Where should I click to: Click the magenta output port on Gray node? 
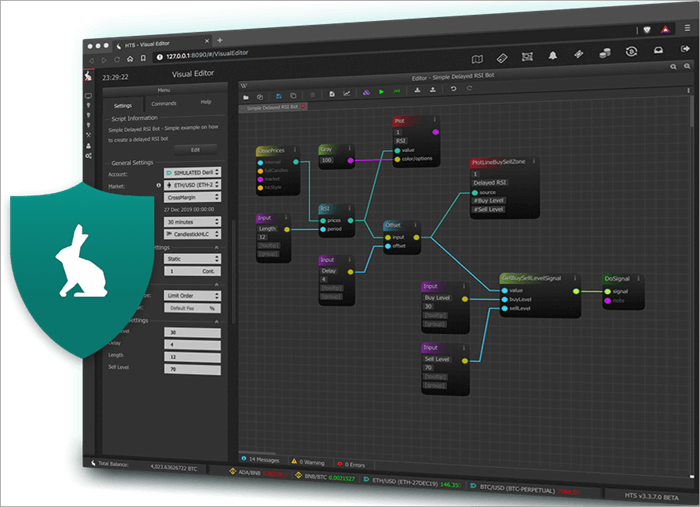350,160
